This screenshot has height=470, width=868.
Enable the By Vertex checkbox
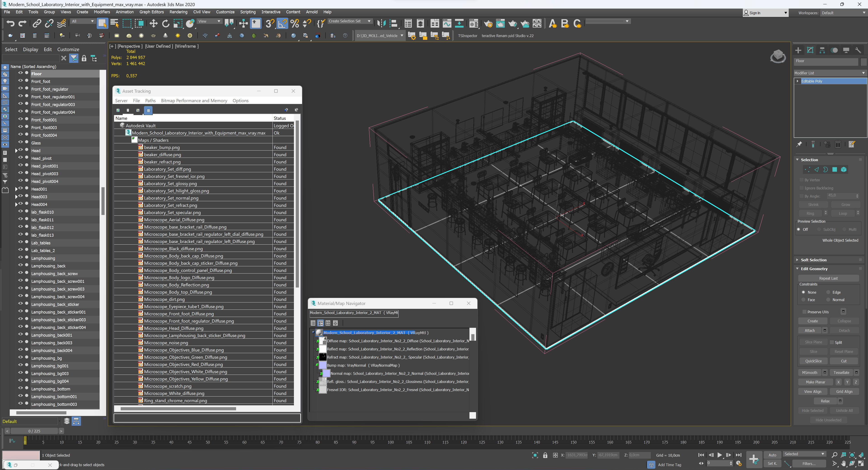click(802, 180)
